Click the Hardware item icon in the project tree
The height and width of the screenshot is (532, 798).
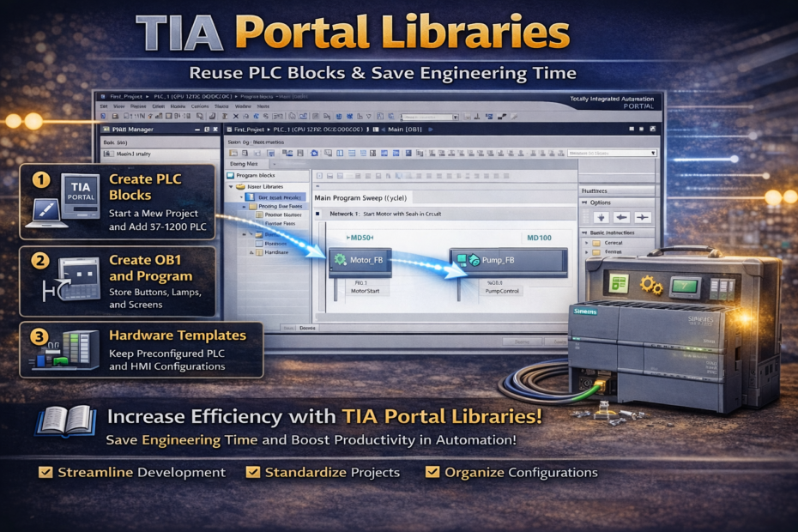(x=258, y=252)
